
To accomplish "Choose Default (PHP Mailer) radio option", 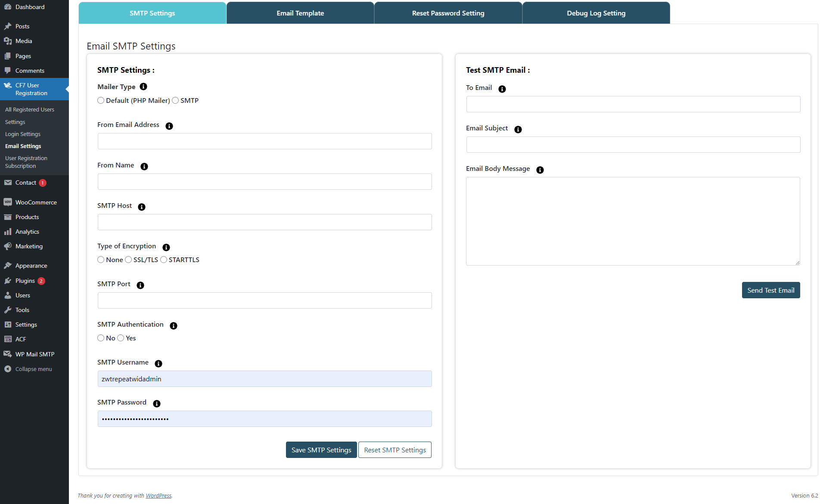I will click(101, 101).
